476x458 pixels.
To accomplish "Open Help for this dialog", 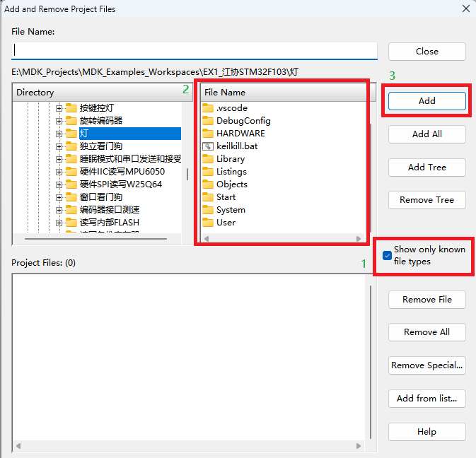I will pyautogui.click(x=426, y=432).
